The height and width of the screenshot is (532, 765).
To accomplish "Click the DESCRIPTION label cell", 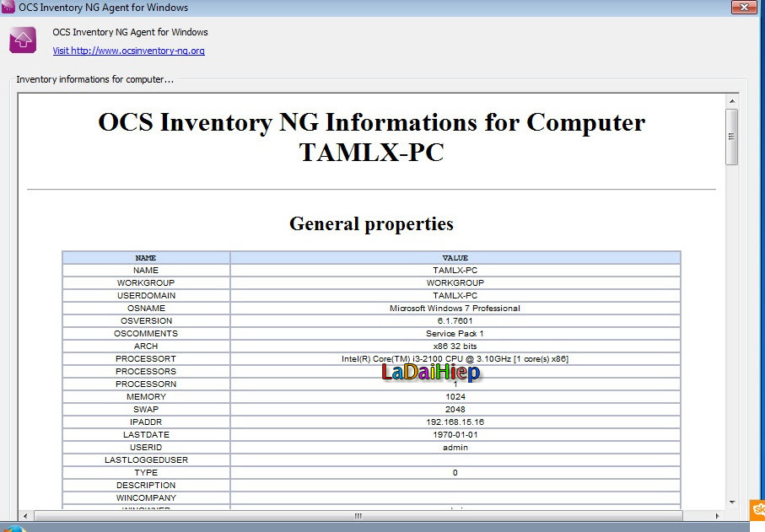I will click(146, 486).
